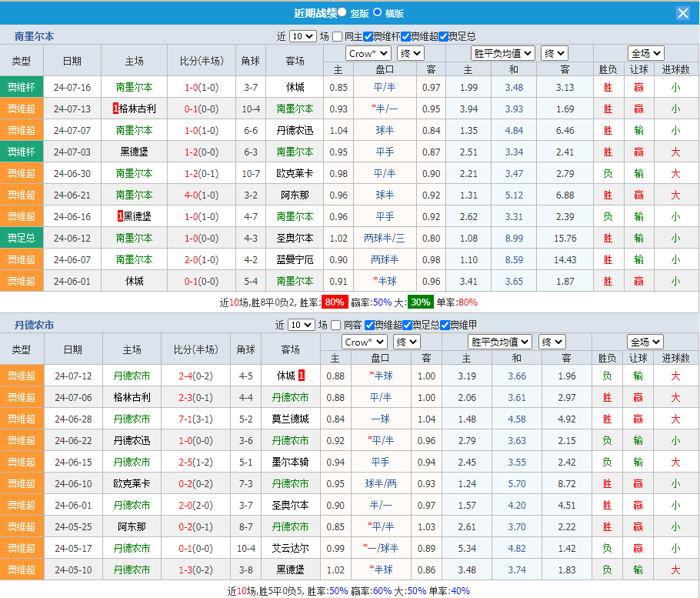
Task: Uncheck the 澳维杯 league checkbox
Action: (x=368, y=36)
